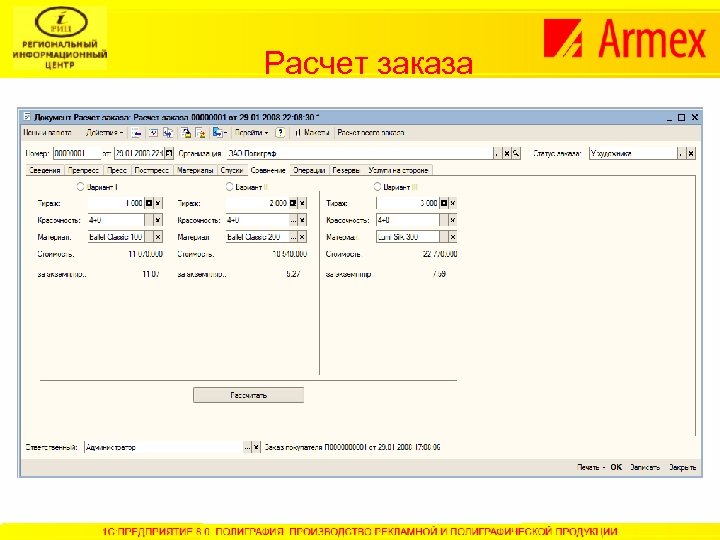Clear the Вариант II Тираж value
The height and width of the screenshot is (540, 720).
coord(302,203)
